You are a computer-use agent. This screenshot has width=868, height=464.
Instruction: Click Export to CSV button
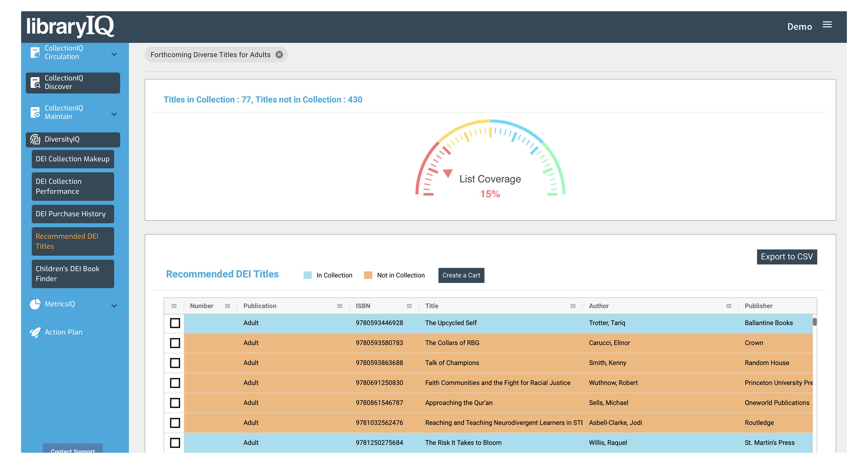point(787,257)
